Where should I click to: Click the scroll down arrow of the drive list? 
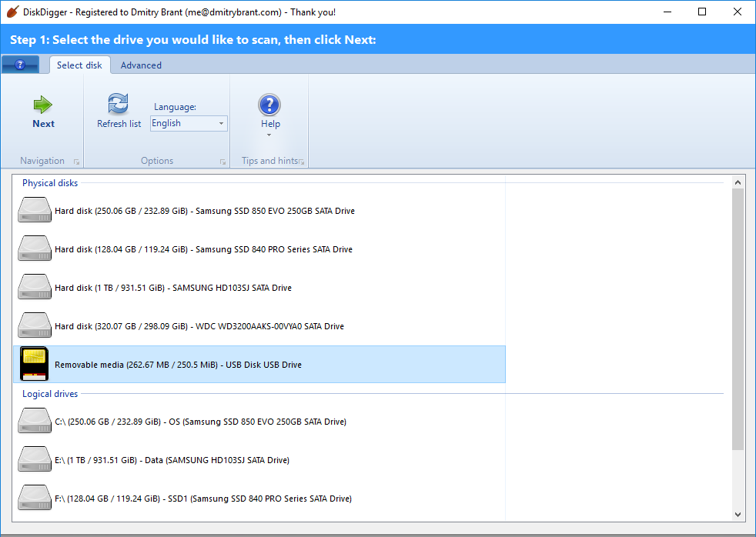(738, 514)
